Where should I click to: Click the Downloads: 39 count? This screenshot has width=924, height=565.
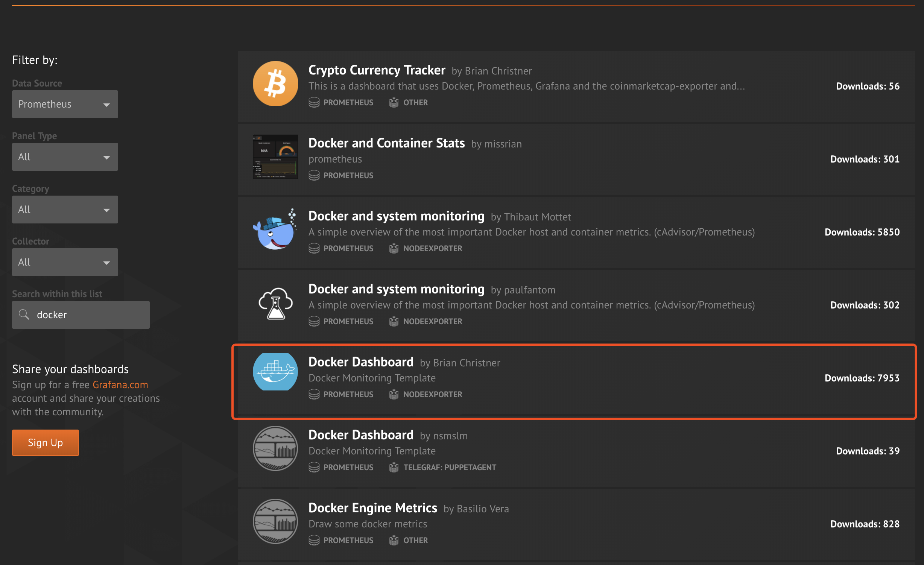868,451
